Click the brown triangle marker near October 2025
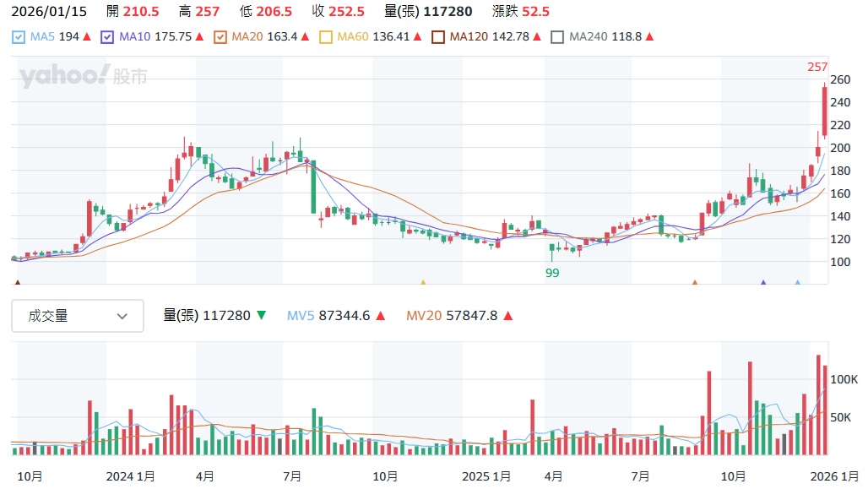Viewport: 868px width, 489px height. pos(695,283)
